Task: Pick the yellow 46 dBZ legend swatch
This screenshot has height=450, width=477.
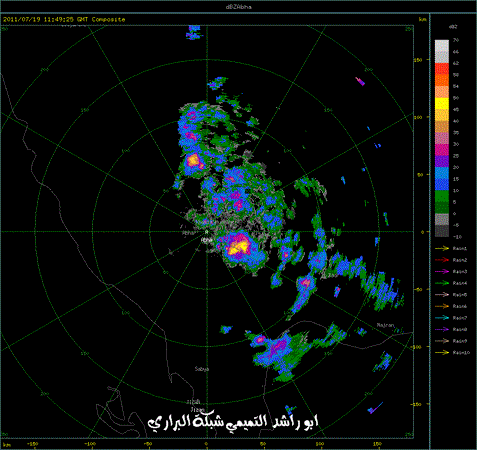Action: click(442, 104)
